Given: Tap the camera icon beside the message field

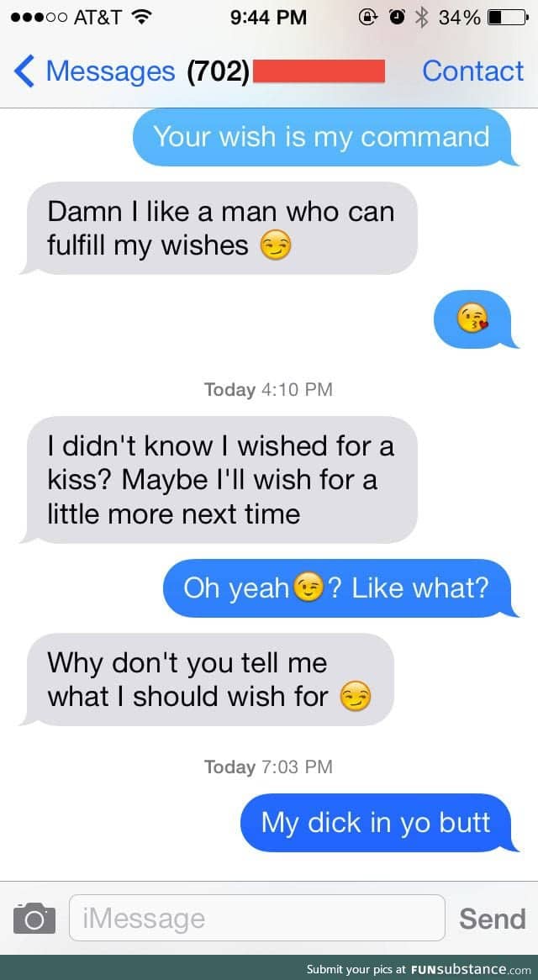Looking at the screenshot, I should coord(34,918).
